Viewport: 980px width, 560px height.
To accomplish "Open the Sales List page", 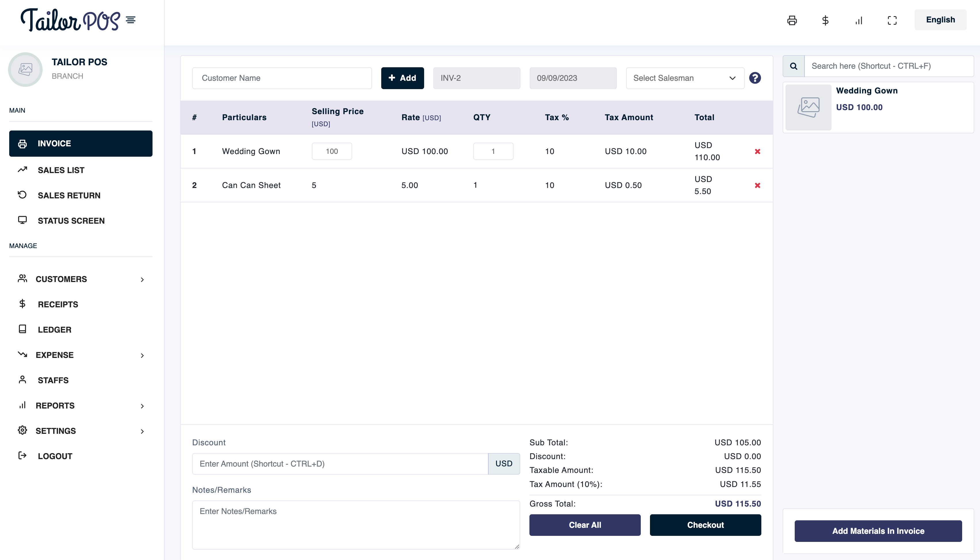I will click(x=61, y=170).
